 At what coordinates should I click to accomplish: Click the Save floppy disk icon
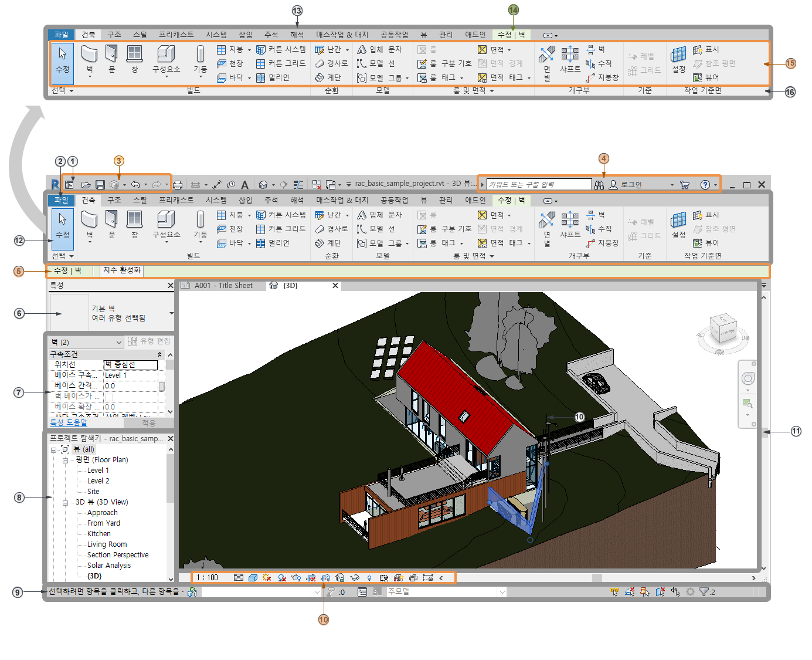click(x=100, y=185)
